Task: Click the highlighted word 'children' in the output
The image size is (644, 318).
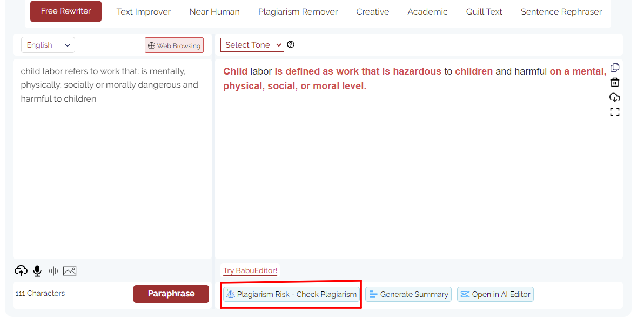Action: 474,71
